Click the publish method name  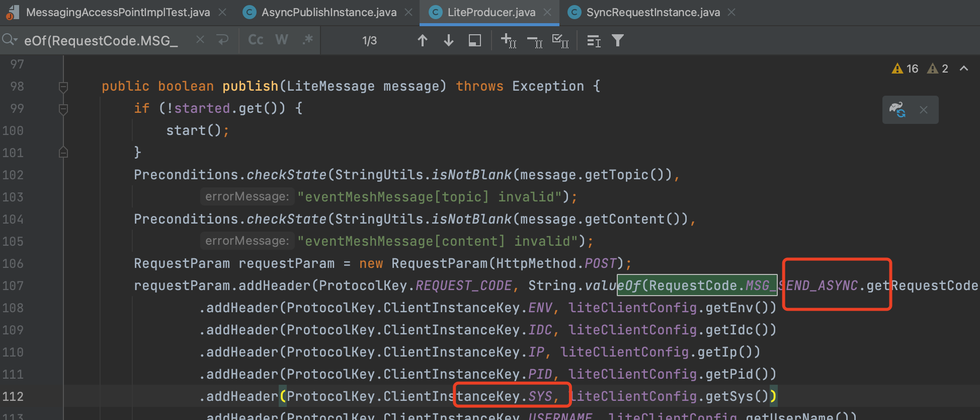[250, 86]
